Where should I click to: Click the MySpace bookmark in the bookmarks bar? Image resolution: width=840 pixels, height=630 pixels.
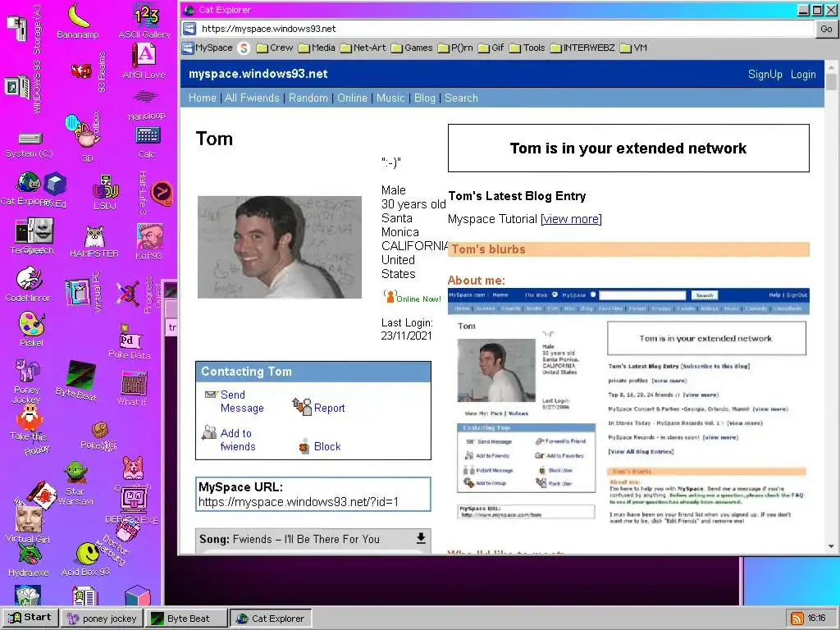click(208, 48)
